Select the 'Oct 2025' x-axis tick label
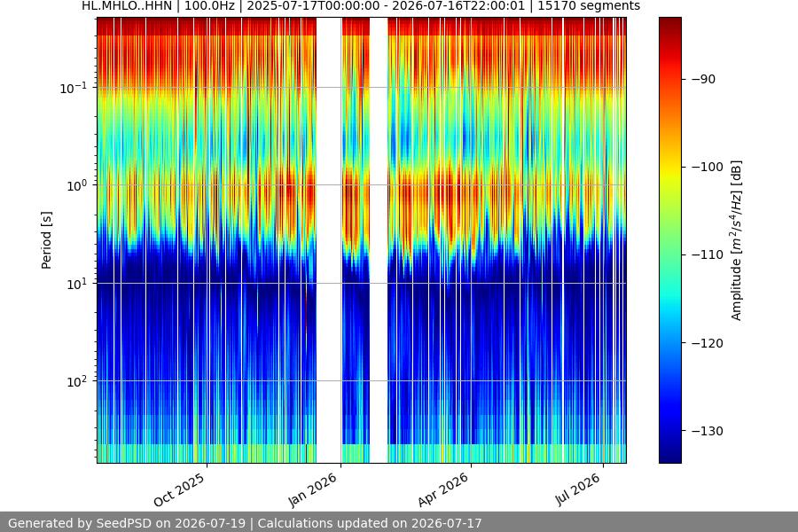The height and width of the screenshot is (532, 798). (179, 489)
